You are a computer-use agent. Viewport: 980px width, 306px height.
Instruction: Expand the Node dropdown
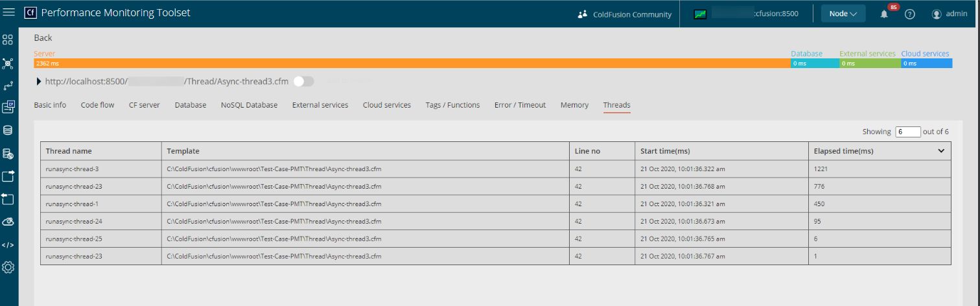click(843, 14)
